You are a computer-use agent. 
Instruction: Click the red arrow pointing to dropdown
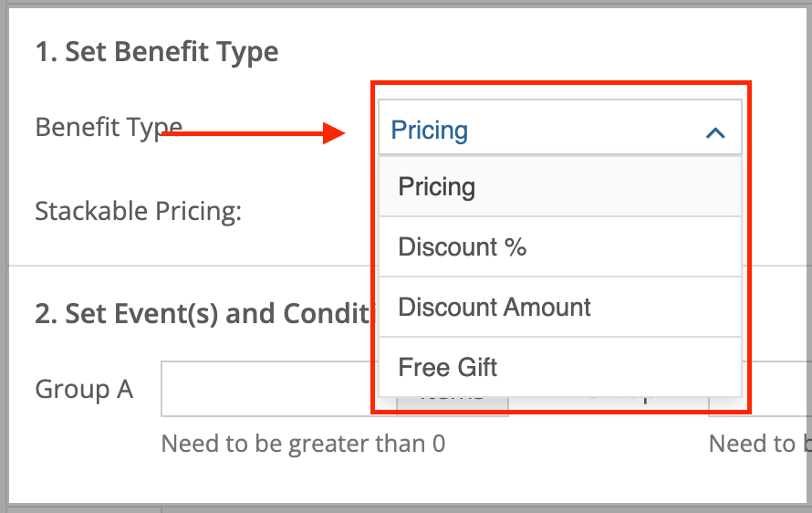pyautogui.click(x=254, y=133)
